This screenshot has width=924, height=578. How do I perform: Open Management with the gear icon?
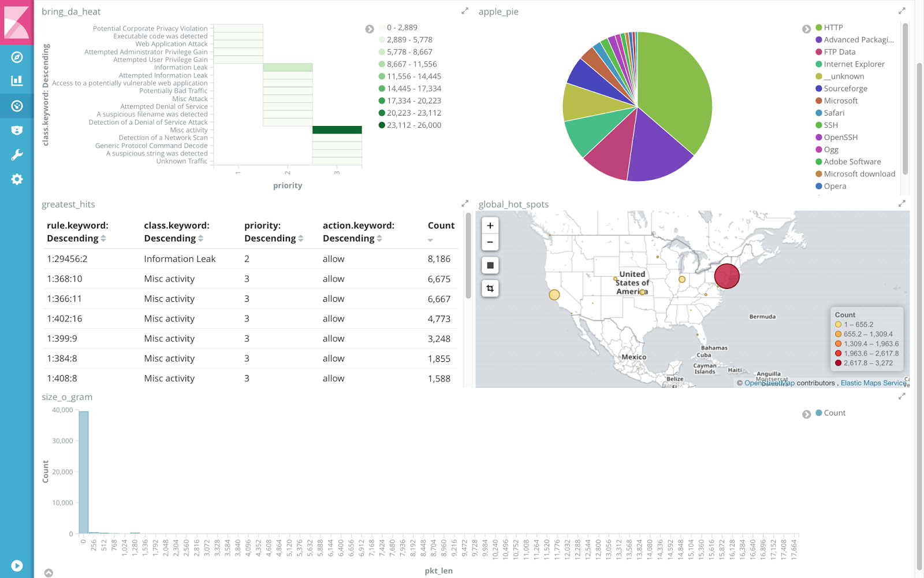click(16, 179)
